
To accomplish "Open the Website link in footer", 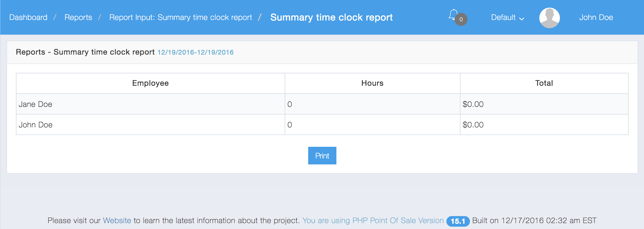I will tap(117, 220).
